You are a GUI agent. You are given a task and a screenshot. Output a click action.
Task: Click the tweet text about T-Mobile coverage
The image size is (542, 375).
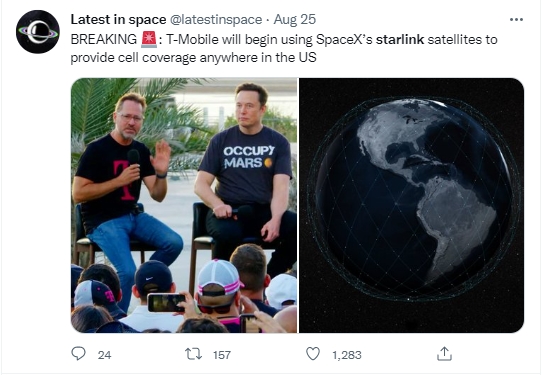[284, 48]
